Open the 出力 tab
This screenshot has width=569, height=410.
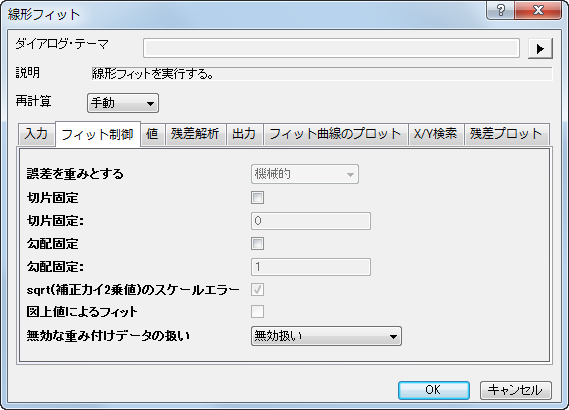coord(245,134)
